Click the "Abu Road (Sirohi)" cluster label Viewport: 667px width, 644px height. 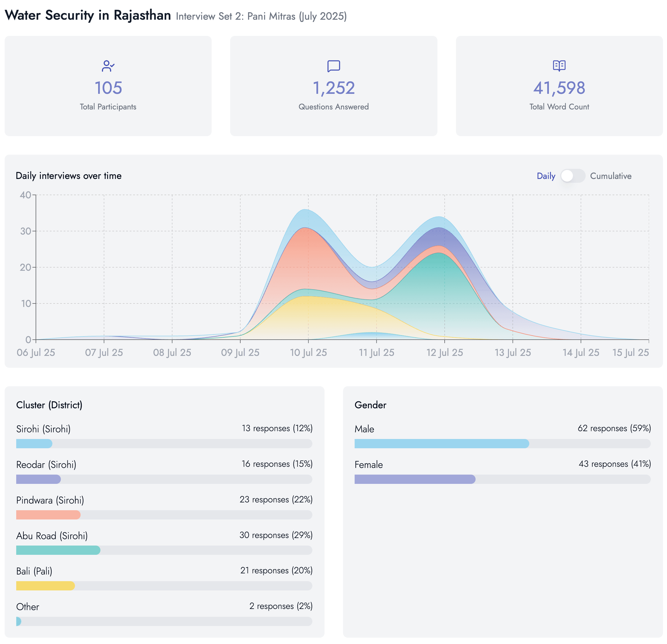click(x=52, y=536)
